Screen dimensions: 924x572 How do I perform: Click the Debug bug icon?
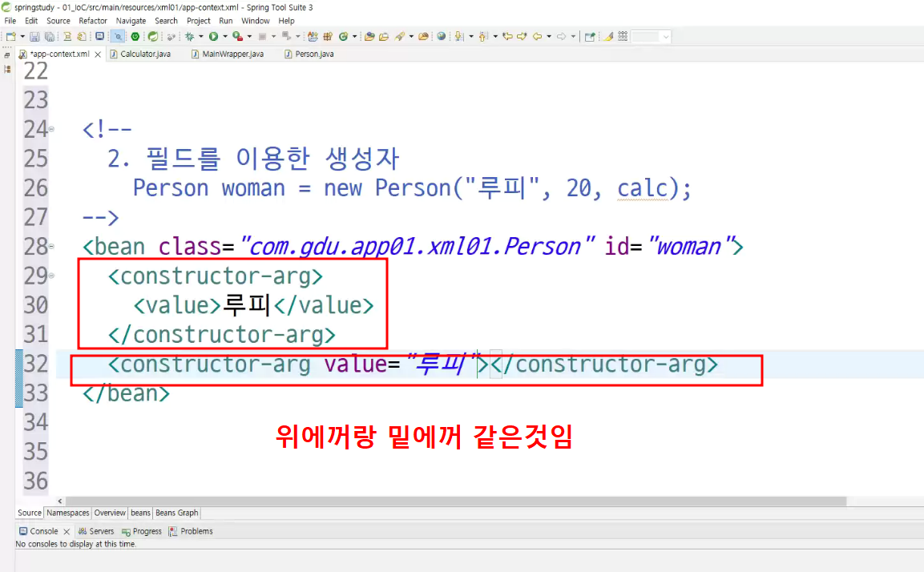(189, 37)
